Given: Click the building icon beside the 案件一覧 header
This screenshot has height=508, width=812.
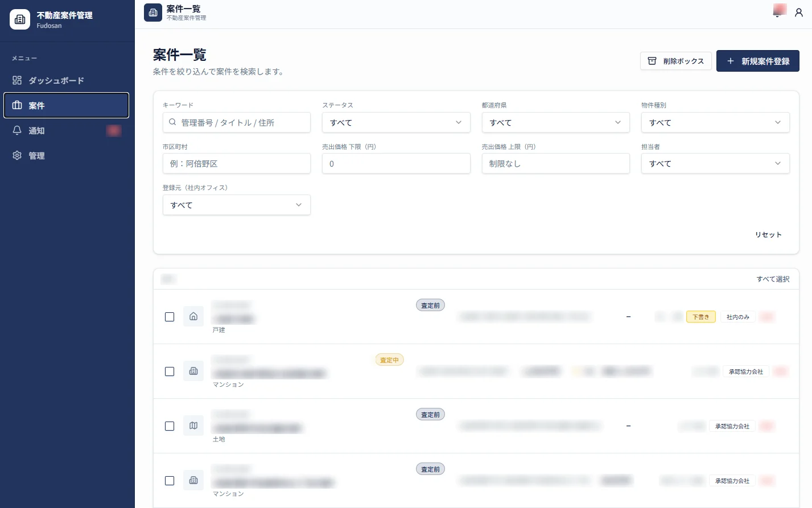Looking at the screenshot, I should [x=153, y=13].
